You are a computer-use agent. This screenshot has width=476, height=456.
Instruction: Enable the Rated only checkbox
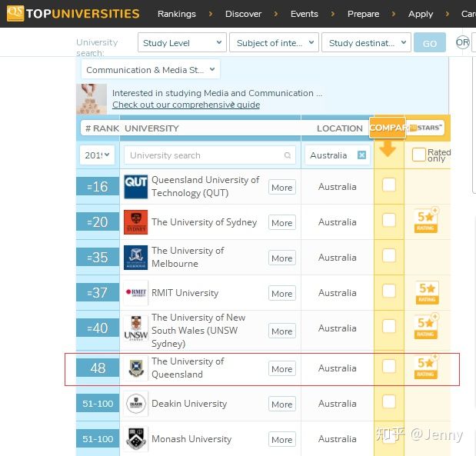click(x=418, y=155)
